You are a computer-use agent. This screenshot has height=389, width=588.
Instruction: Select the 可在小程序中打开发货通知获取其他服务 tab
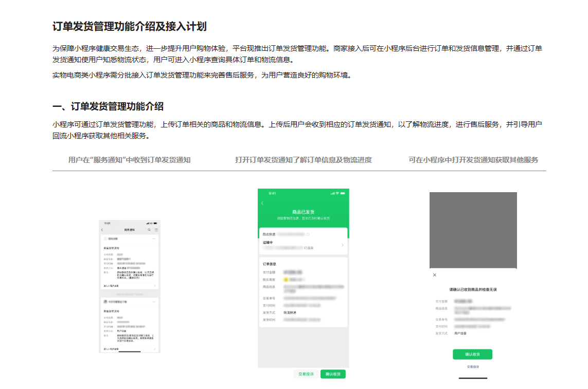[x=473, y=160]
